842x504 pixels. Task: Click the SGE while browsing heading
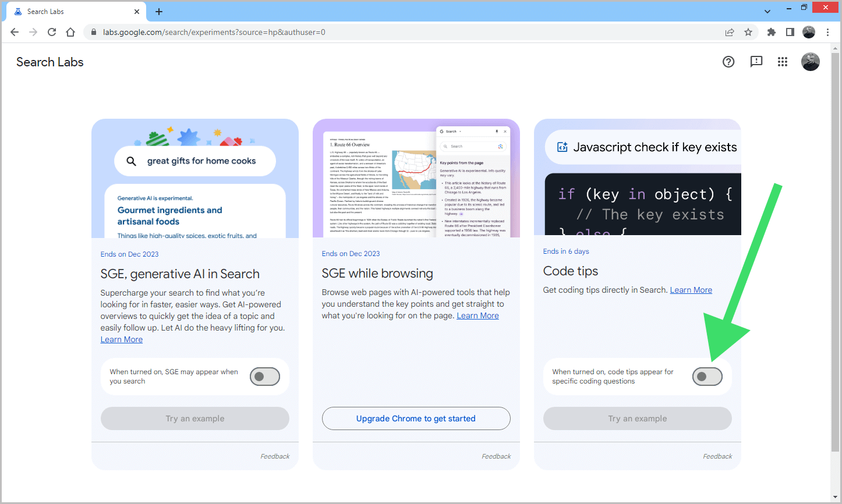point(377,274)
